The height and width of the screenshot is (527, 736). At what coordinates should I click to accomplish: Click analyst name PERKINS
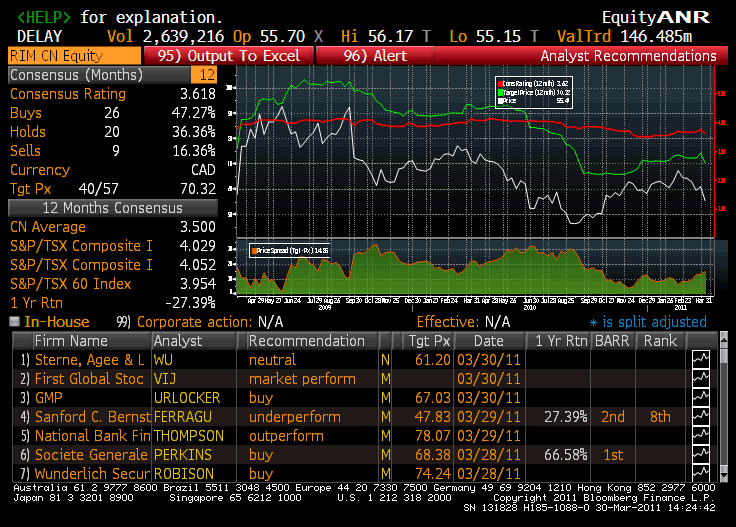[183, 455]
